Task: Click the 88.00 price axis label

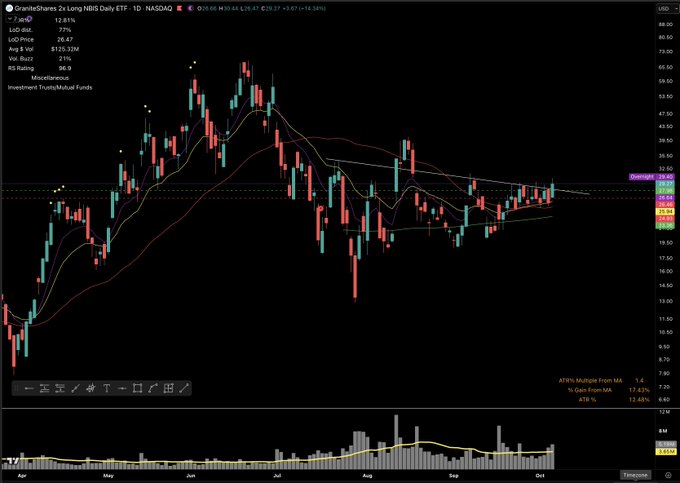Action: [x=665, y=24]
